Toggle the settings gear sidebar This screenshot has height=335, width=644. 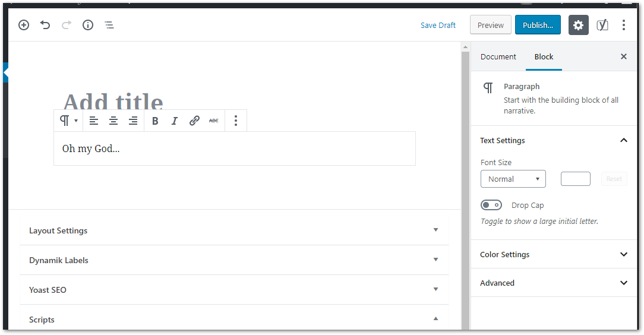click(x=578, y=25)
